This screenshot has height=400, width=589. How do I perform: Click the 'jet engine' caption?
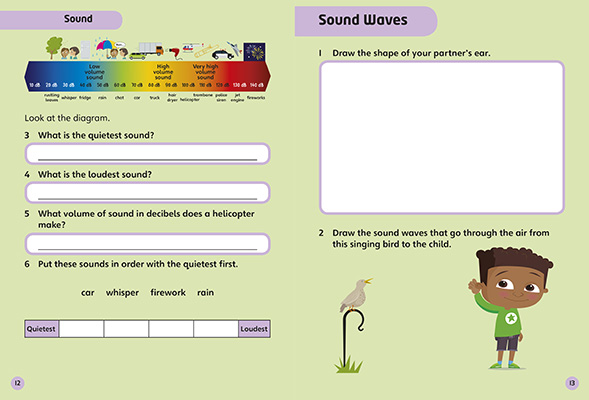coord(237,98)
